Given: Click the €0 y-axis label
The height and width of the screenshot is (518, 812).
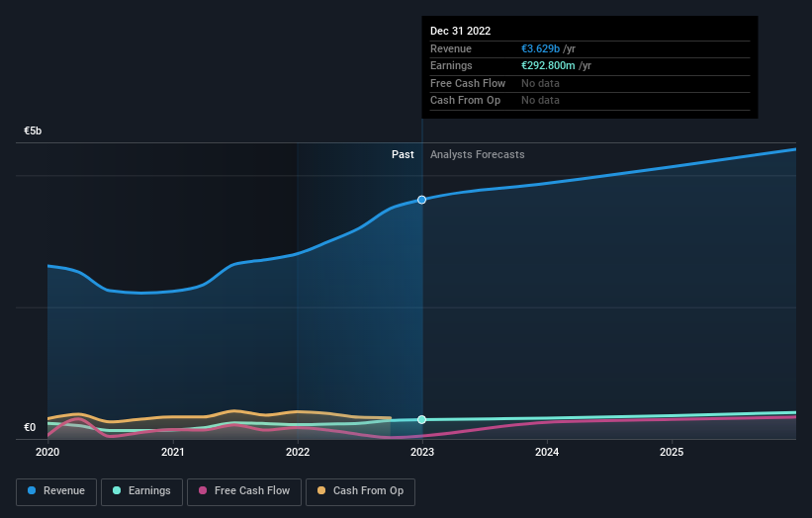Looking at the screenshot, I should pyautogui.click(x=30, y=427).
